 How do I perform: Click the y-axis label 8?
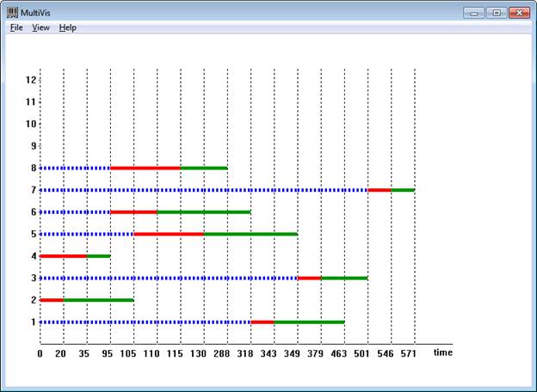(x=34, y=168)
